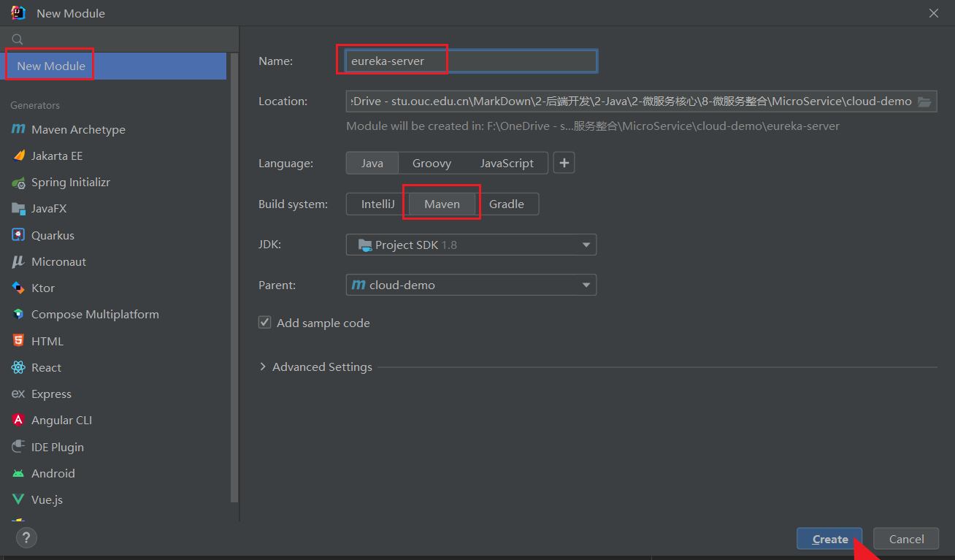Select IDE Plugin generator label
The width and height of the screenshot is (955, 560).
58,447
